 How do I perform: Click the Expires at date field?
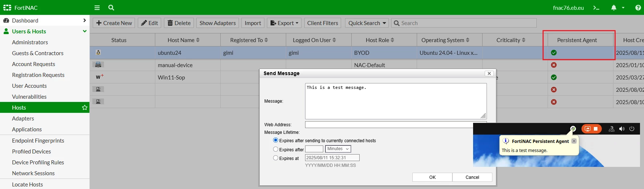point(332,158)
